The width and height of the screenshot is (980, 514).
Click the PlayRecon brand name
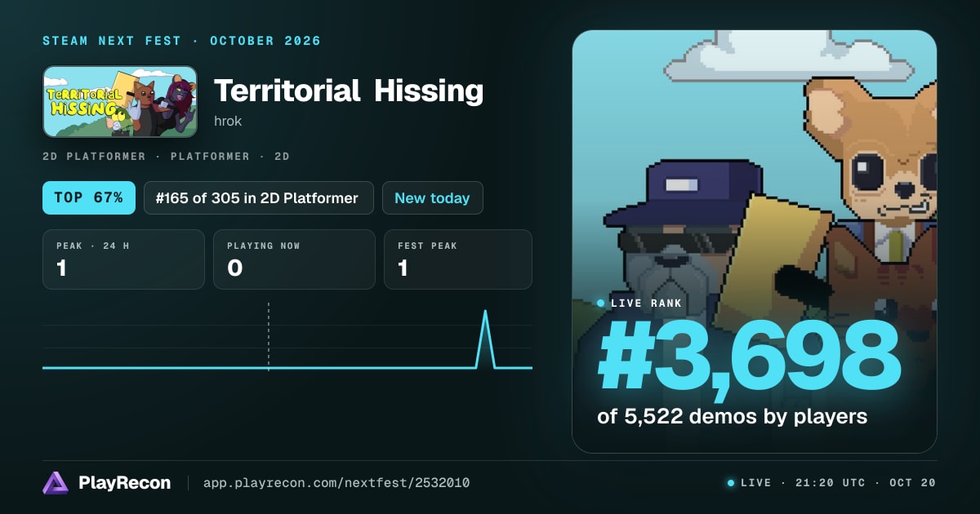click(124, 483)
